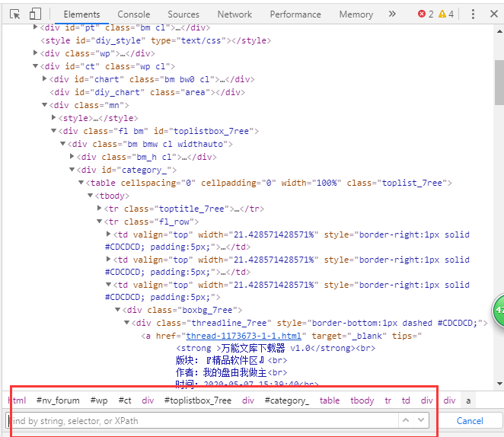This screenshot has height=437, width=504.
Task: Select the 版块: 『精品软件区』 line
Action: pyautogui.click(x=231, y=361)
